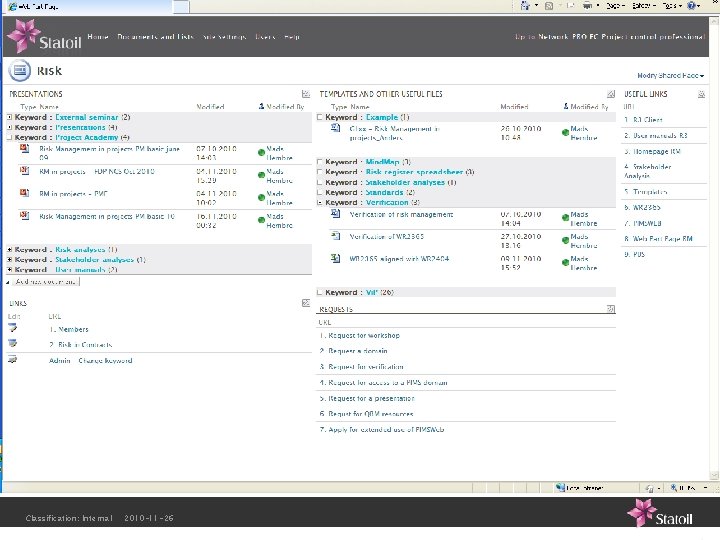Open Stakeholder Analysis useful link
The image size is (720, 540).
pyautogui.click(x=648, y=171)
